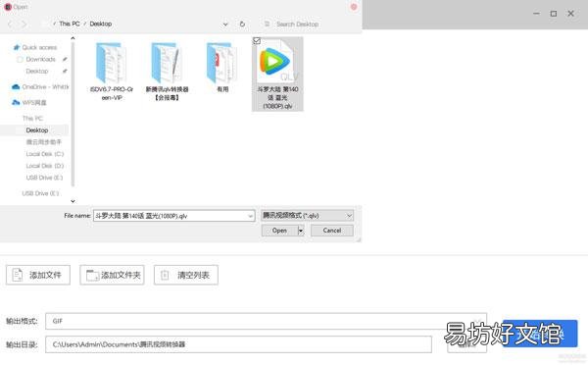Image resolution: width=588 pixels, height=365 pixels.
Task: Open the File name dropdown arrow
Action: (x=250, y=216)
